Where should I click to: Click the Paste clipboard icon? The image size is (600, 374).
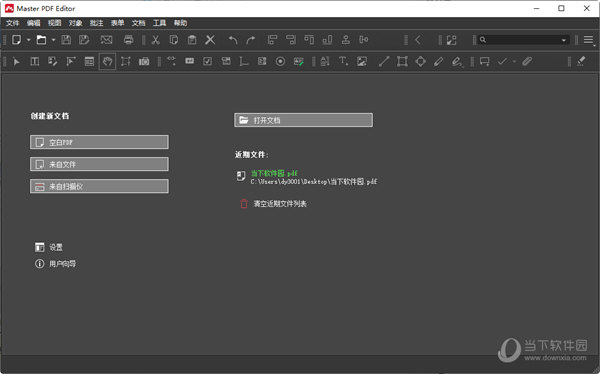[x=192, y=40]
